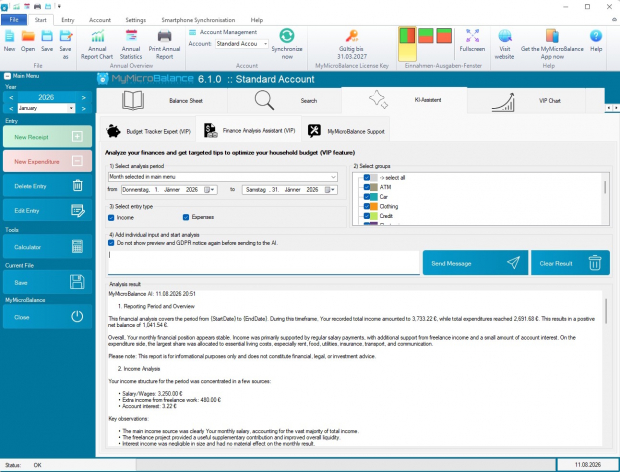The height and width of the screenshot is (472, 620).
Task: Switch to Settings ribbon tab
Action: 136,20
